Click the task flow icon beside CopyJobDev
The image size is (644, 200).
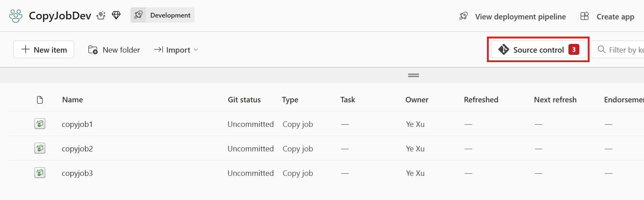click(x=101, y=15)
